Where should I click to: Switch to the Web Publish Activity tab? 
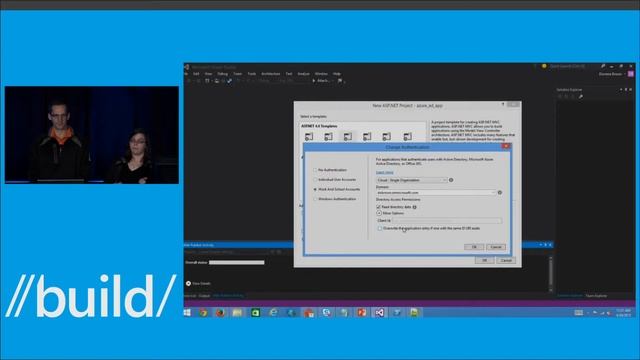[229, 296]
